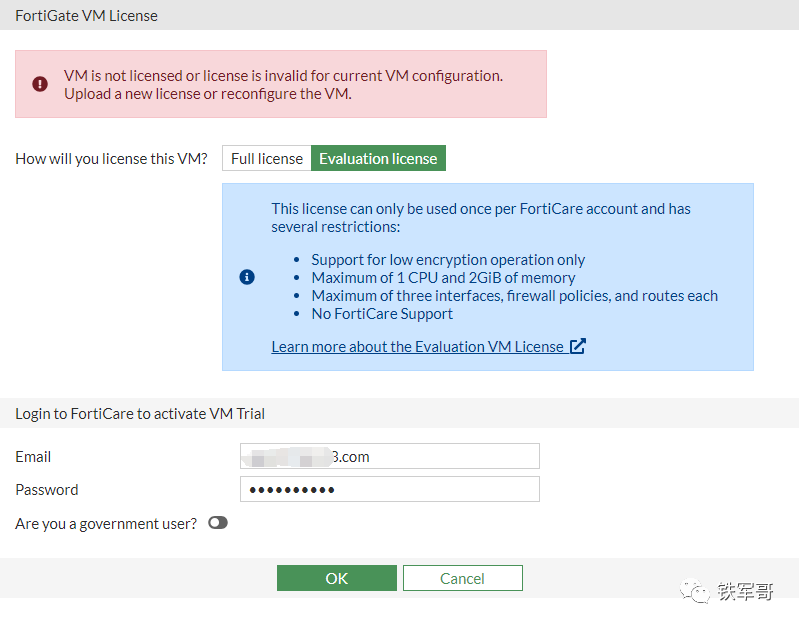
Task: Click the red error icon in the warning banner
Action: [40, 84]
